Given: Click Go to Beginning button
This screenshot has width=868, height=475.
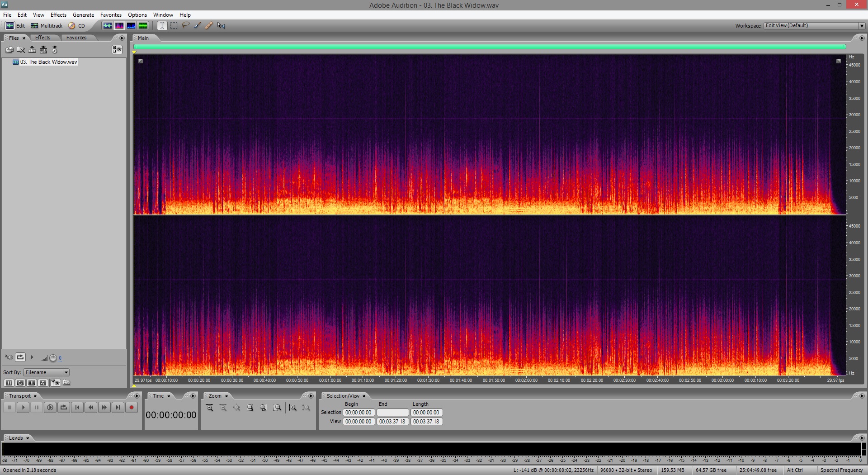Looking at the screenshot, I should [77, 408].
